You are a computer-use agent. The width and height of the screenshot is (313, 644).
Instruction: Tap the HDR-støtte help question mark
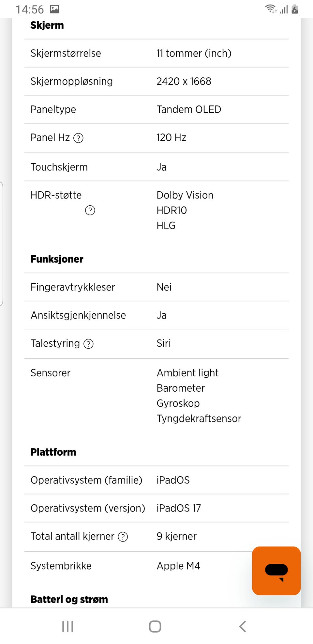90,210
